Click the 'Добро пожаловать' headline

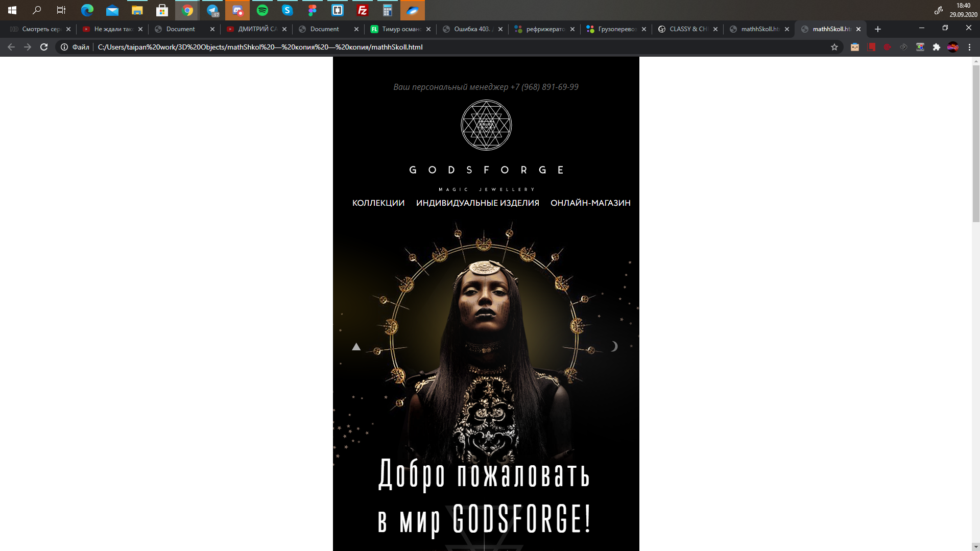coord(484,475)
